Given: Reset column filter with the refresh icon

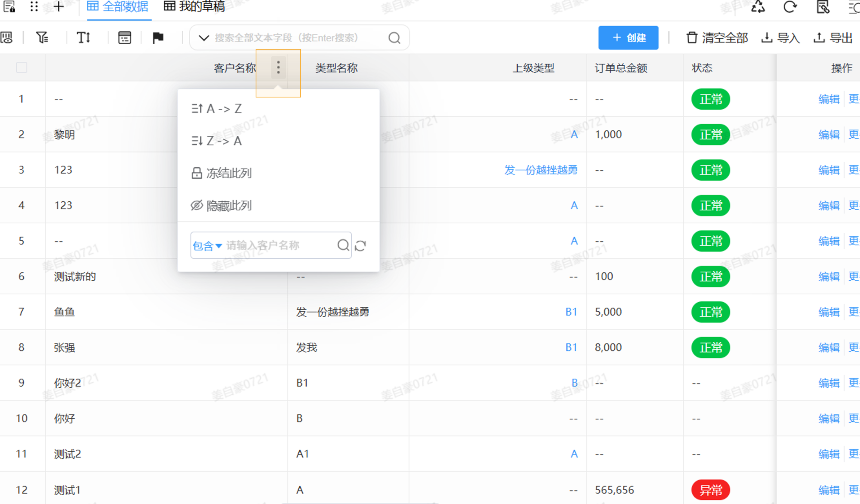Looking at the screenshot, I should tap(361, 246).
